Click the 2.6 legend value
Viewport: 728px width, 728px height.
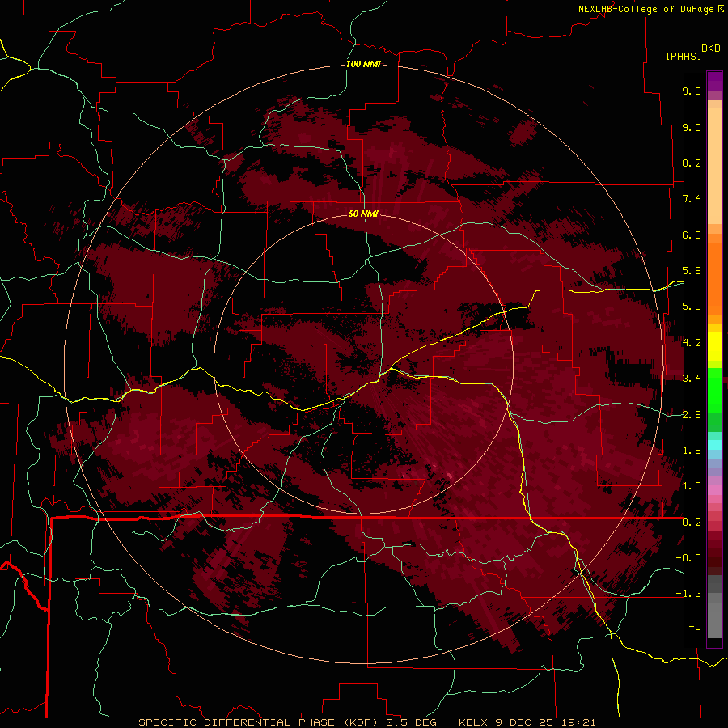click(692, 415)
